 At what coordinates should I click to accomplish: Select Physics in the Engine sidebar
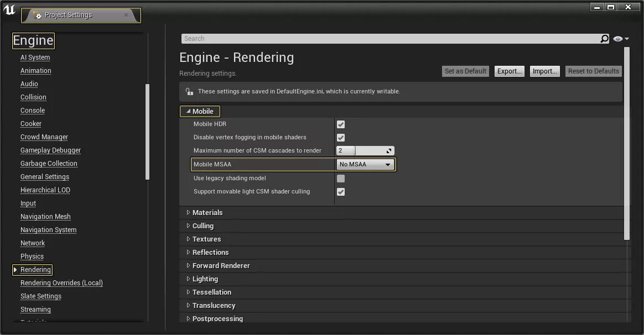coord(32,256)
